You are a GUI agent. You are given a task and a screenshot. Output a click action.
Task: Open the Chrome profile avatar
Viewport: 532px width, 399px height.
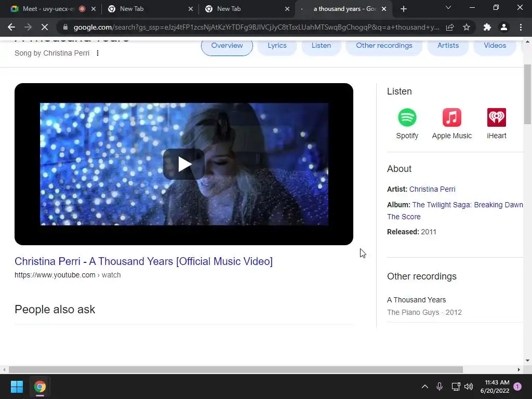504,27
